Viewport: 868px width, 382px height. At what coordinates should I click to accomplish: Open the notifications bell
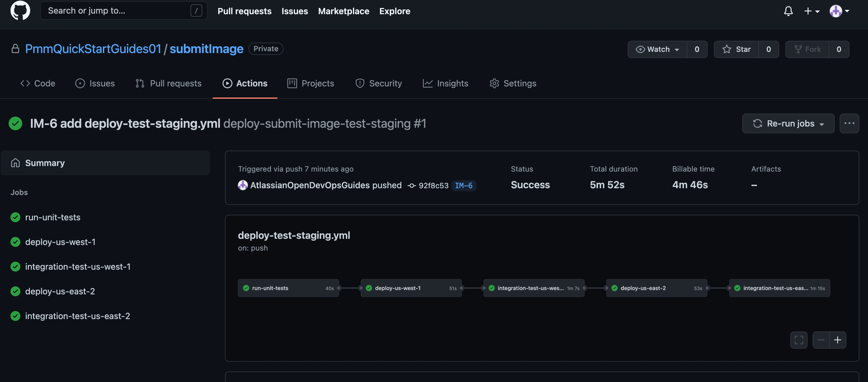point(788,11)
